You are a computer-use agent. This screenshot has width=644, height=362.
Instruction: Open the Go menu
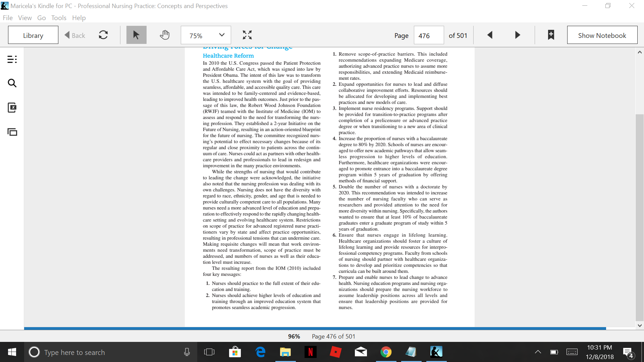(x=42, y=18)
